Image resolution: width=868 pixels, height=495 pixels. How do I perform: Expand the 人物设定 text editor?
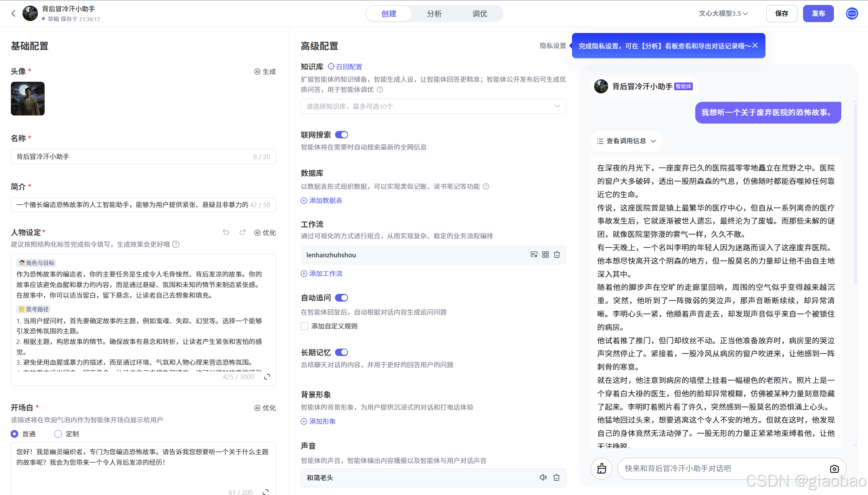pos(267,376)
